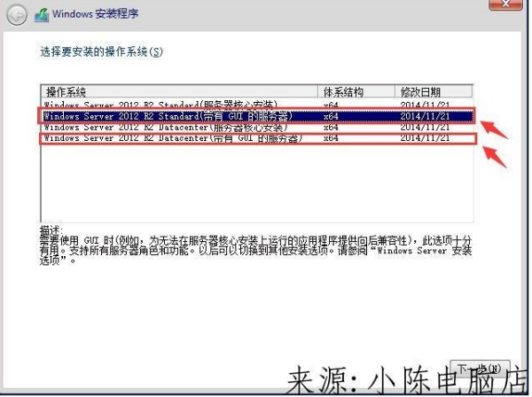Viewport: 532px width, 397px height.
Task: Select Standard Server Core installation row
Action: (x=257, y=105)
